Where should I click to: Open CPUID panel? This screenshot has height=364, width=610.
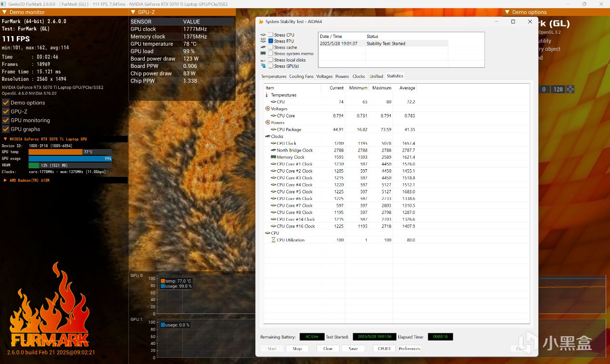click(x=384, y=349)
